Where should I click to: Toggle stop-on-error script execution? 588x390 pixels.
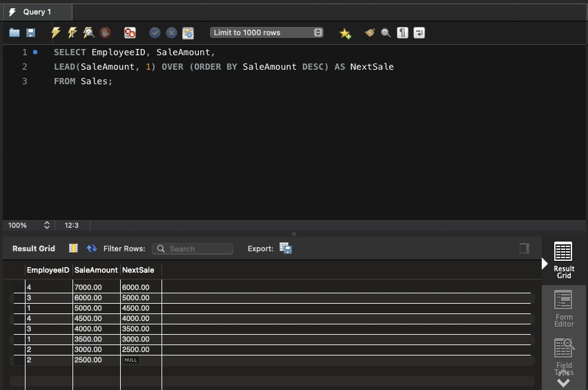point(130,32)
